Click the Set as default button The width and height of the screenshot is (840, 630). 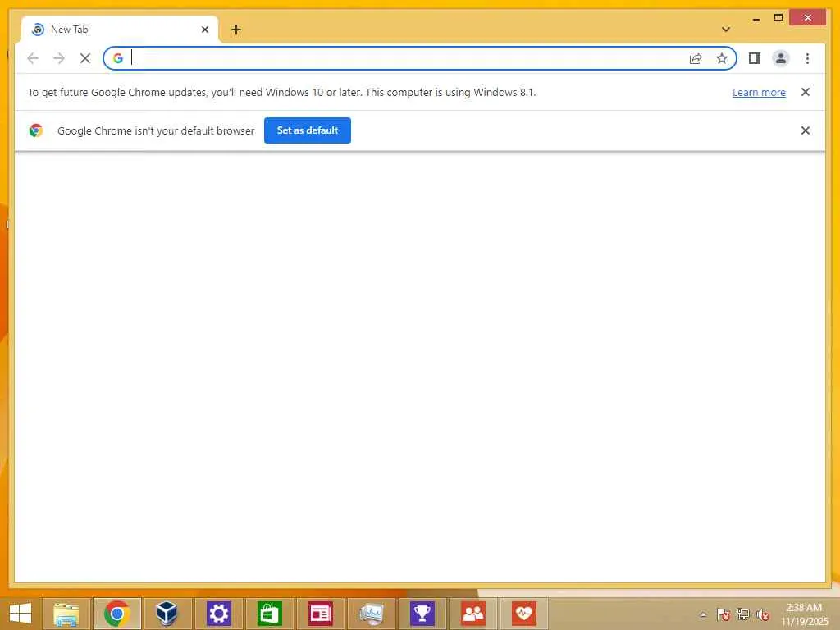308,130
